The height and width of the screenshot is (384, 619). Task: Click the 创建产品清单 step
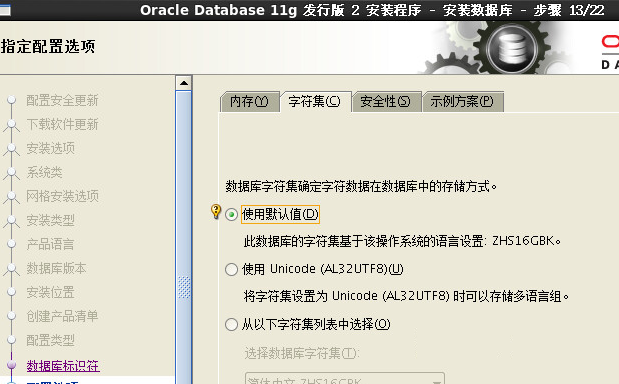click(x=62, y=316)
